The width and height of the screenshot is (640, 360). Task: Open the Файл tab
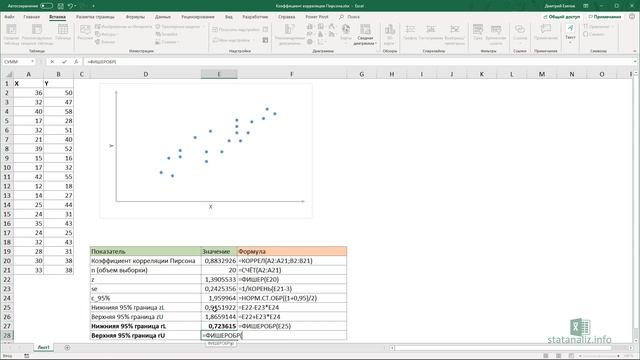pos(9,17)
